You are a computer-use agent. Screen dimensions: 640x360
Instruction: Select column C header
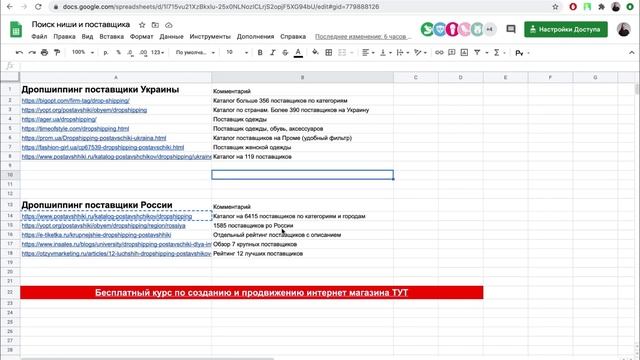pos(416,77)
